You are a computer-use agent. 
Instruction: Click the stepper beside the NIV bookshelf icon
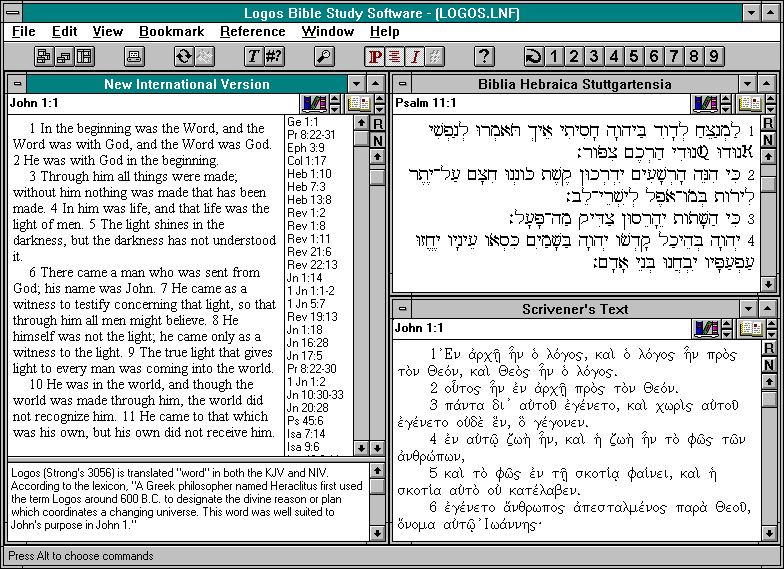coord(336,104)
